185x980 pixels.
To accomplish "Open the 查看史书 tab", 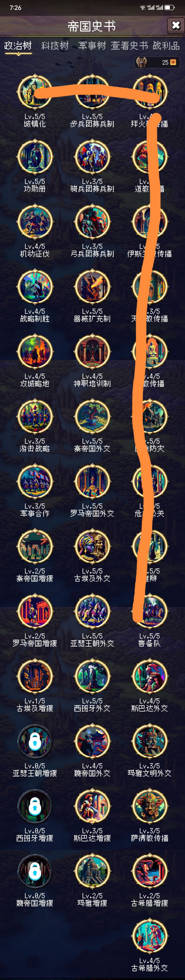I will click(129, 46).
